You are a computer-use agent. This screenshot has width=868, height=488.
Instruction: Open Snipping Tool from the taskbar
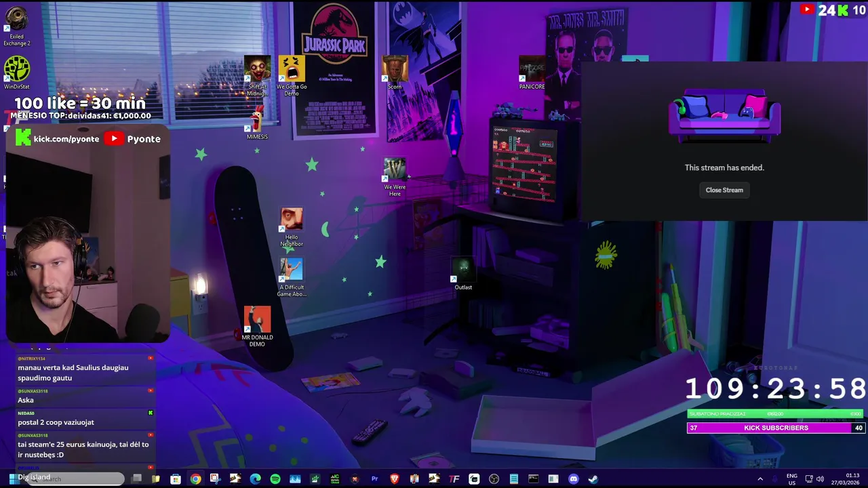coord(215,479)
